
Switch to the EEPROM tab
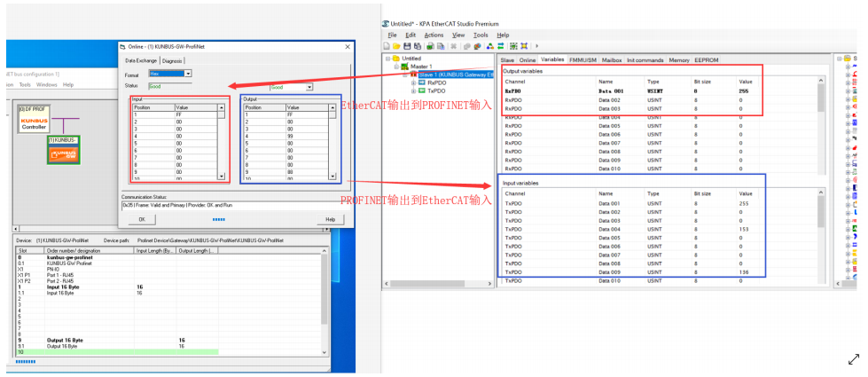[705, 59]
